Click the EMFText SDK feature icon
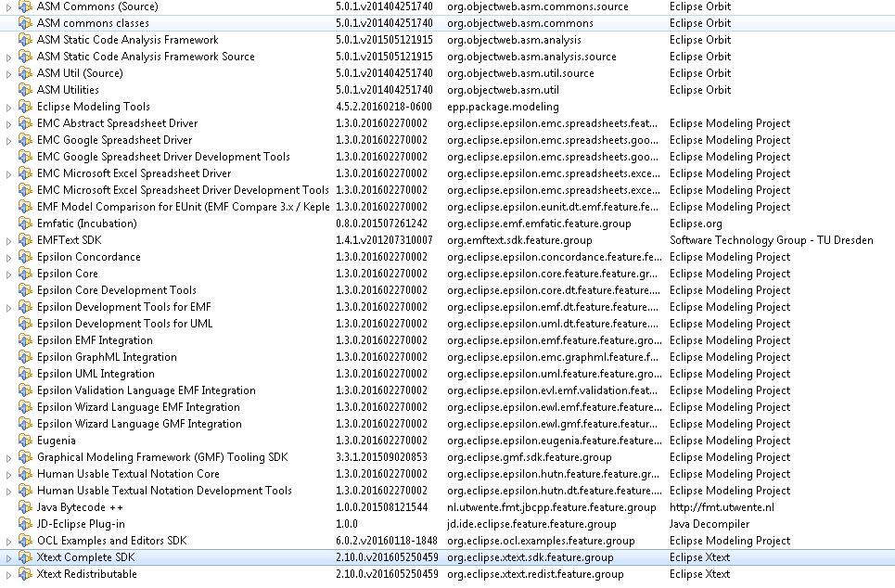 tap(25, 240)
